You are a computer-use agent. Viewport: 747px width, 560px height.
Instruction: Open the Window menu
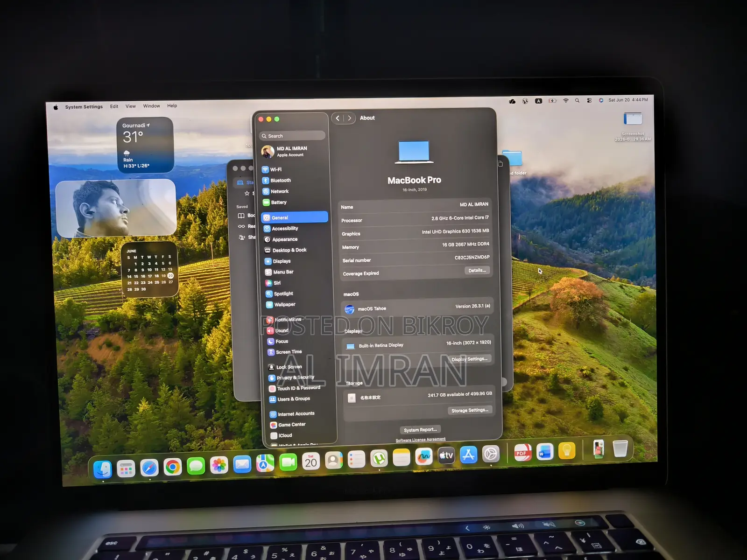[x=152, y=106]
